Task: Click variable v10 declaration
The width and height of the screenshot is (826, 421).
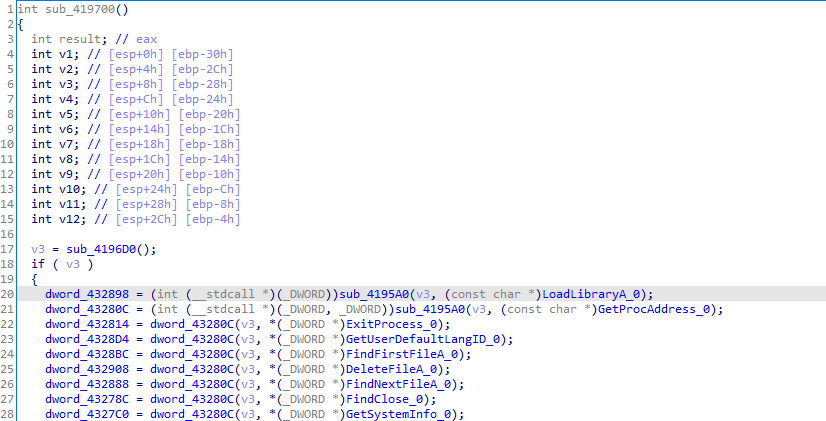Action: (x=70, y=189)
